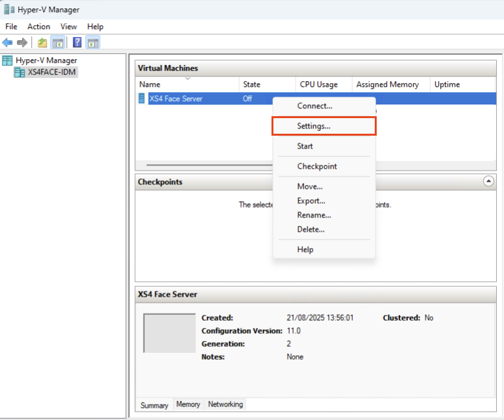This screenshot has width=504, height=420.
Task: Click Configuration Version value 11.0
Action: tap(294, 330)
